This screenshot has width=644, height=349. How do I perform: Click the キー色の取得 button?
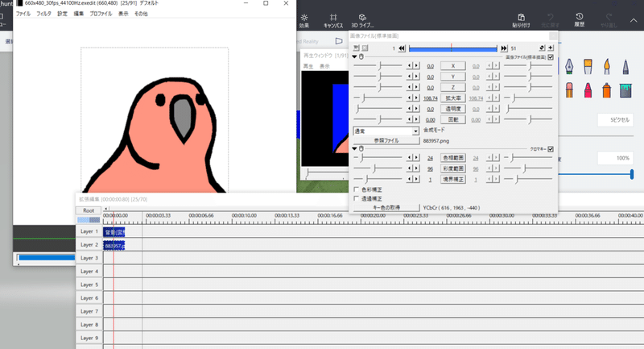click(386, 208)
